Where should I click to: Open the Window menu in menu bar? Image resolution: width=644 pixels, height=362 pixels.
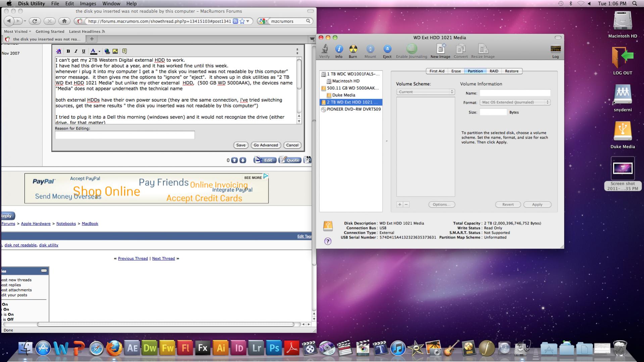coord(111,3)
